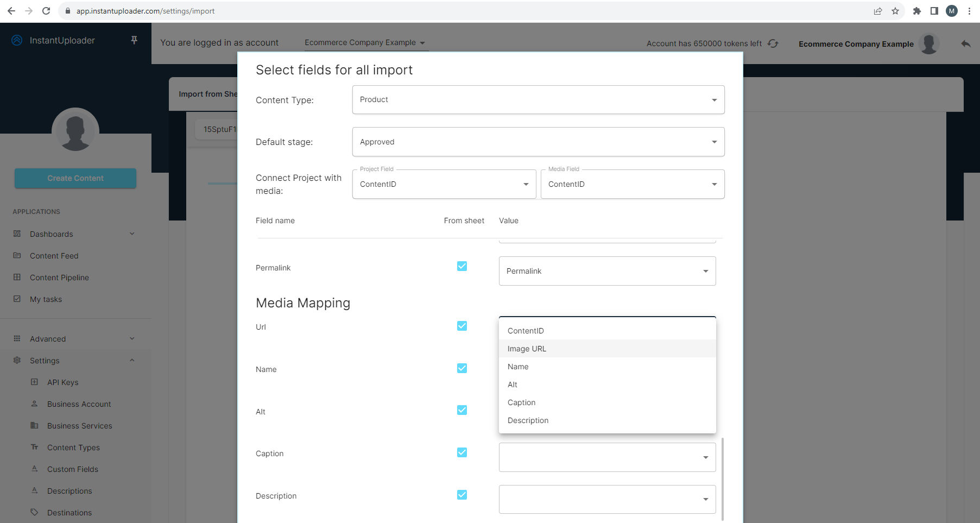Reload the page with the browser refresh icon
Viewport: 980px width, 523px height.
click(46, 11)
